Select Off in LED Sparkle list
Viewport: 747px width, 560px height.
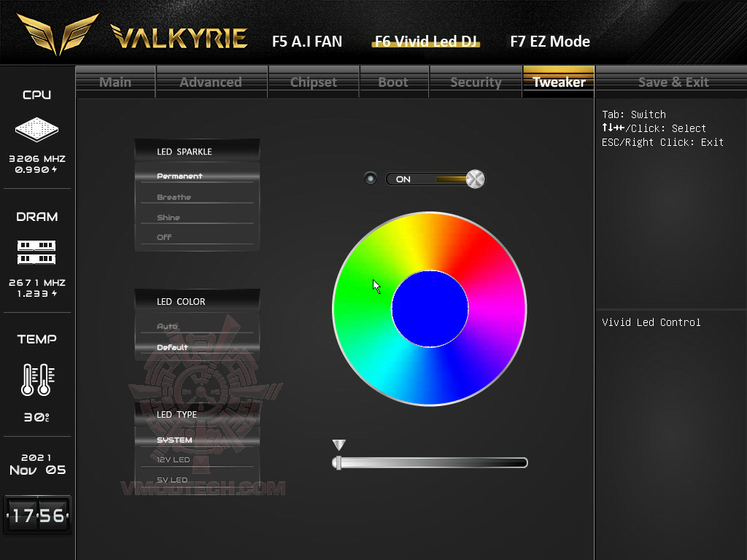(x=197, y=237)
